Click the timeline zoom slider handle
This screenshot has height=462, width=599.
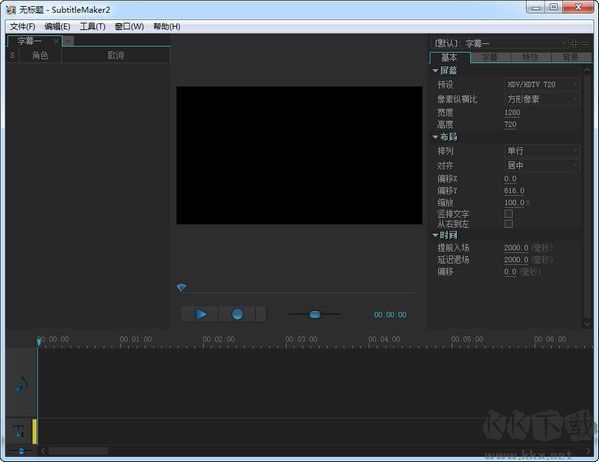coord(21,451)
